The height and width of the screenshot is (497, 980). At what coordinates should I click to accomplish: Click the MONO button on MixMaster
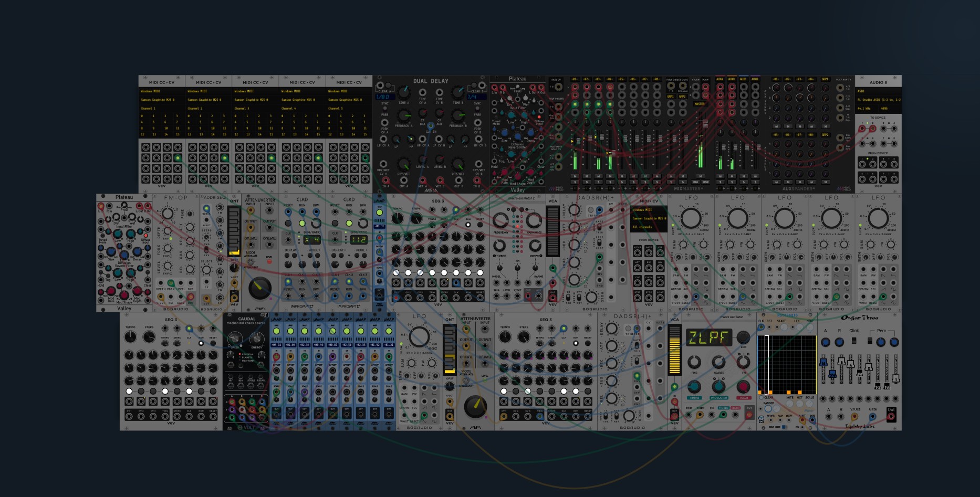click(x=705, y=182)
